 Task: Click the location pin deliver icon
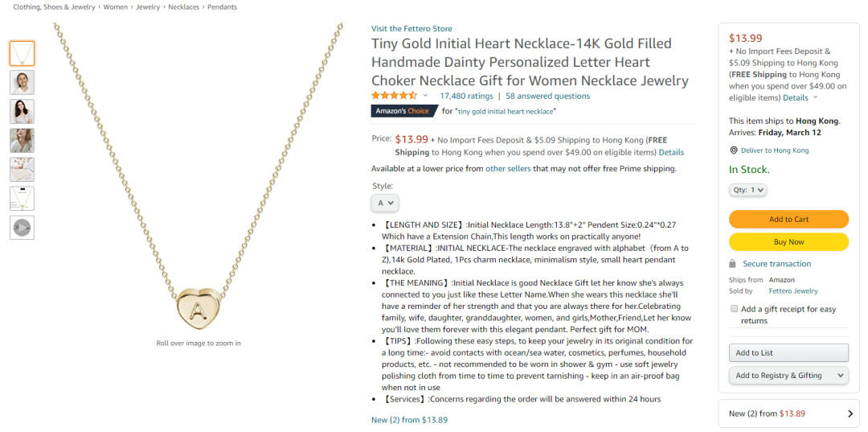pyautogui.click(x=734, y=150)
